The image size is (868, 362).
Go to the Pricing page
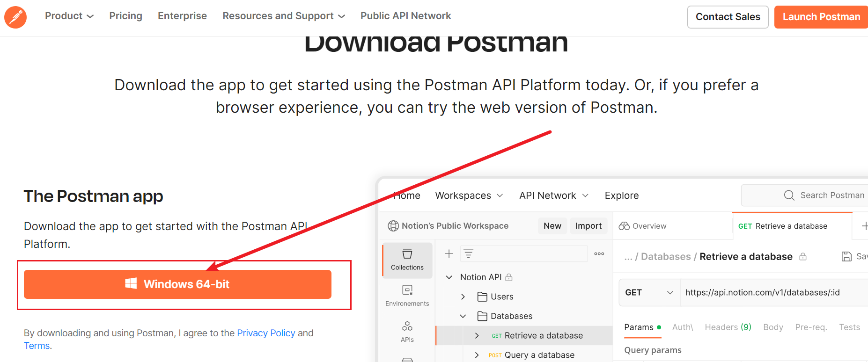click(x=125, y=16)
